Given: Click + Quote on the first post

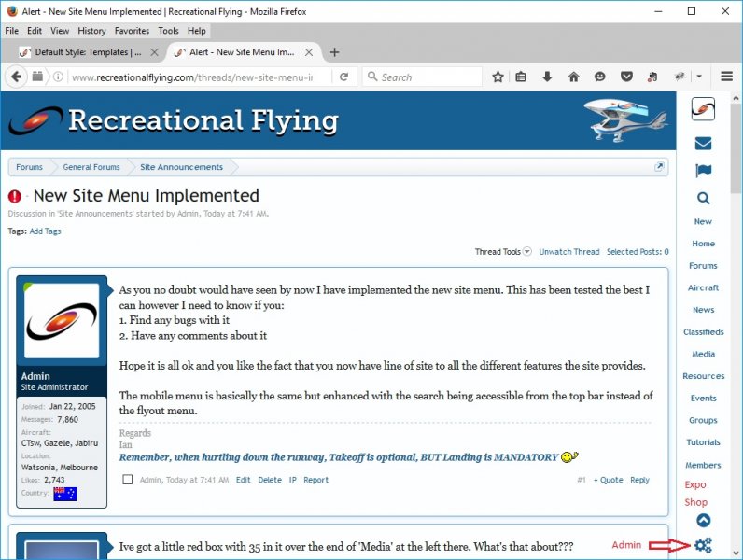Looking at the screenshot, I should [x=608, y=480].
